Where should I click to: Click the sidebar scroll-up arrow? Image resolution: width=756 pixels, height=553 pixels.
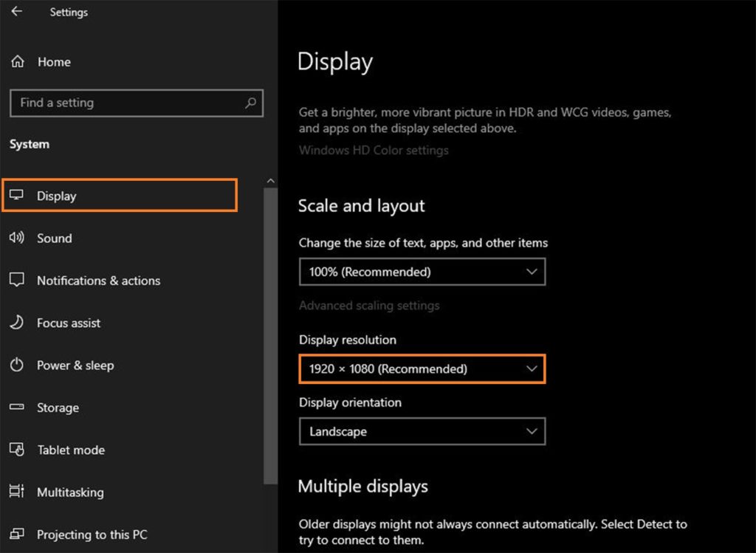point(270,181)
